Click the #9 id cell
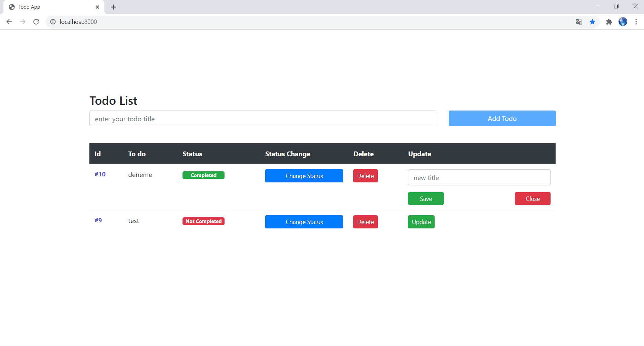The image size is (644, 346). tap(98, 220)
